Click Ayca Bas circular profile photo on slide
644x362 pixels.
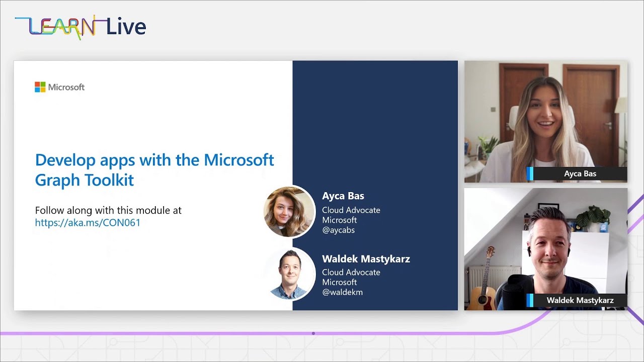289,212
